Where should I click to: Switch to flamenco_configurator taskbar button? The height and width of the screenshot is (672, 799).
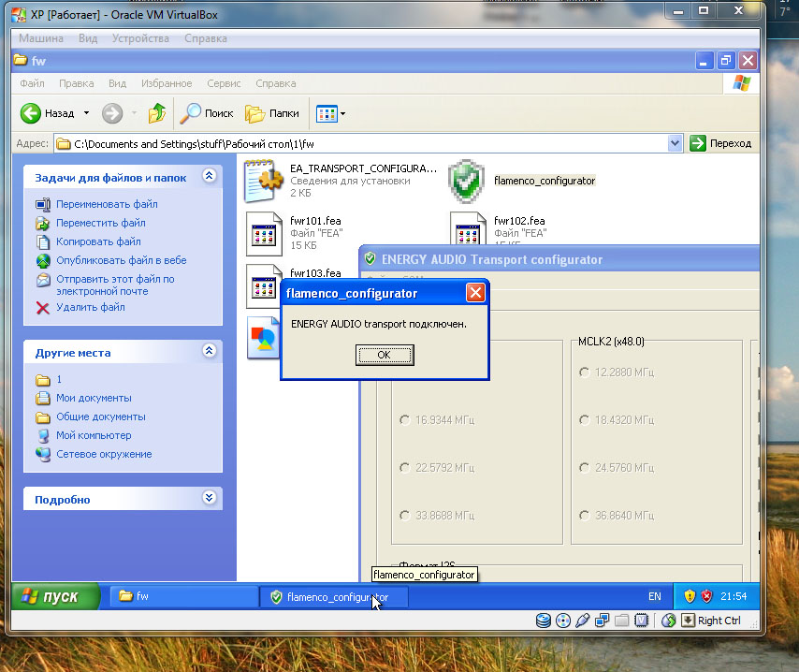(x=334, y=597)
